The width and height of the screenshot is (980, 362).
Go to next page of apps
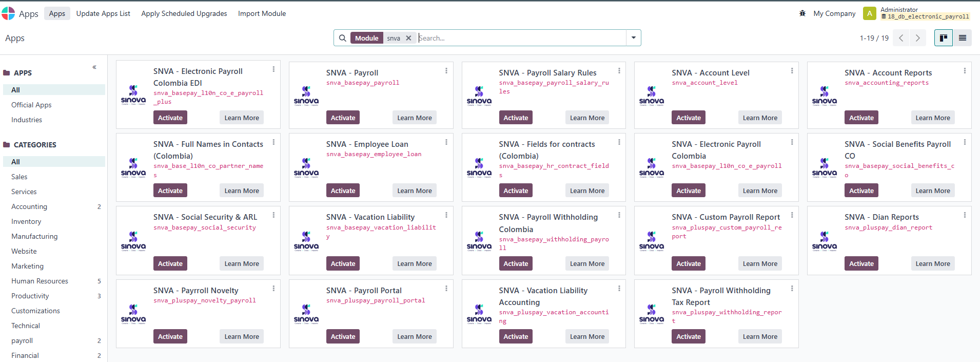coord(918,38)
